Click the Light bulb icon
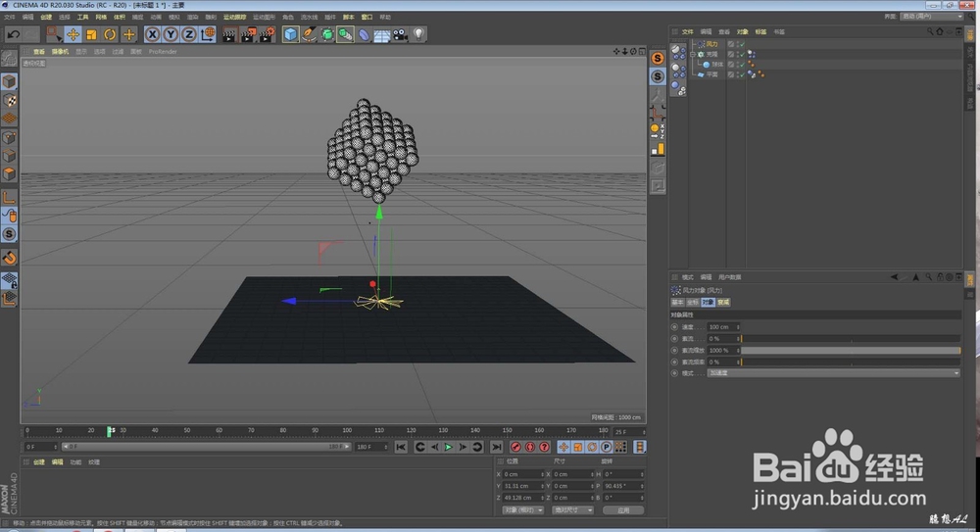 pyautogui.click(x=418, y=34)
